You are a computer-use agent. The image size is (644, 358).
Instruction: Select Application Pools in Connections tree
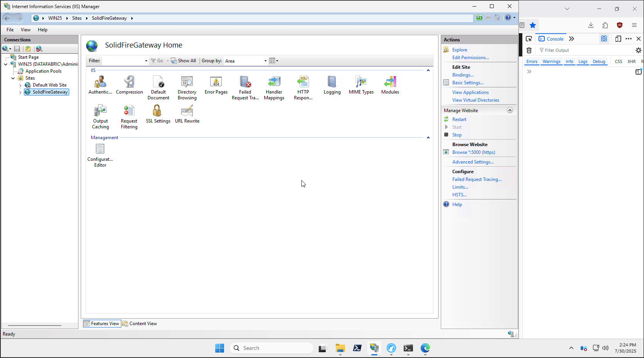coord(43,71)
